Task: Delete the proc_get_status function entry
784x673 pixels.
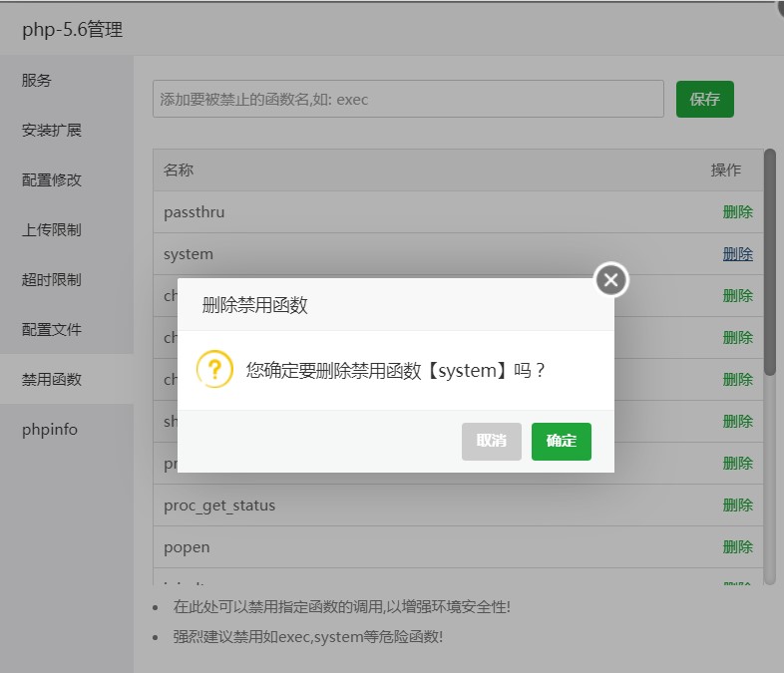Action: click(737, 505)
